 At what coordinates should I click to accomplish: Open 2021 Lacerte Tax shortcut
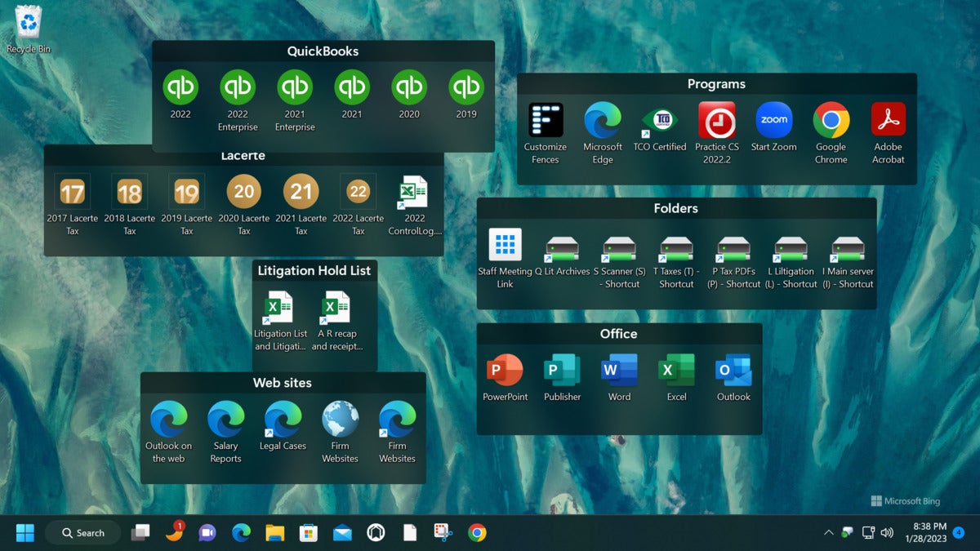click(301, 192)
